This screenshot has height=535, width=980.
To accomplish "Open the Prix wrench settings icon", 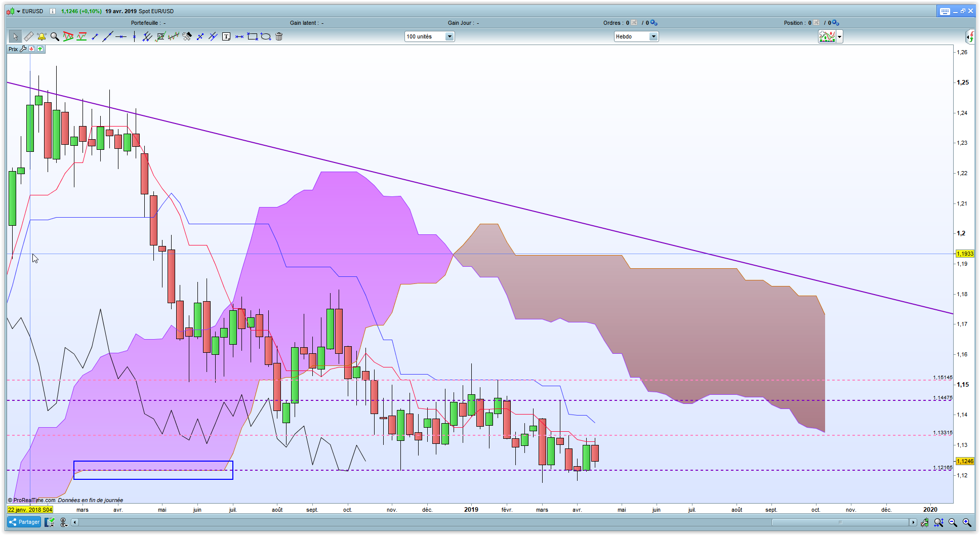I will point(23,49).
